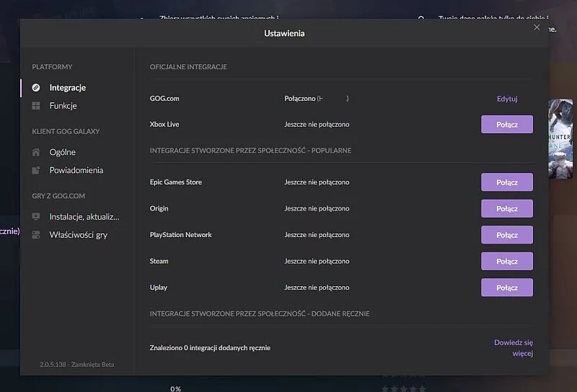Connect Steam using Połącz button
Viewport: 577px width, 392px height.
pos(507,261)
